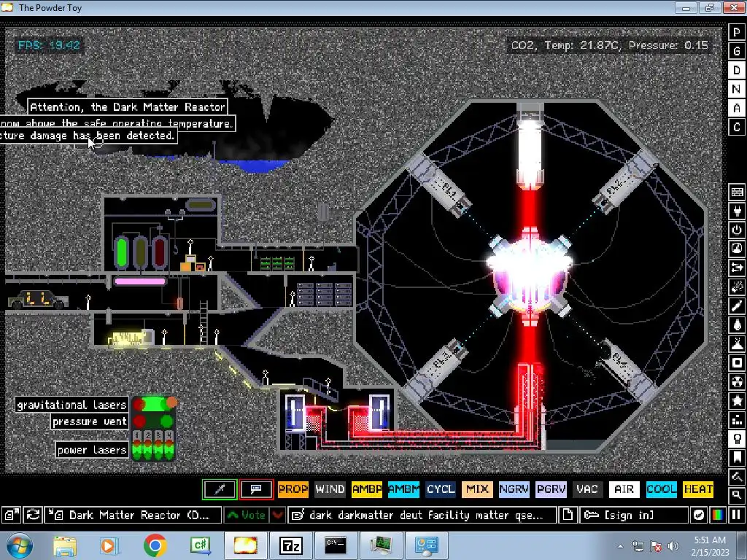This screenshot has height=560, width=747.
Task: Select the AMBM tool
Action: coord(403,489)
